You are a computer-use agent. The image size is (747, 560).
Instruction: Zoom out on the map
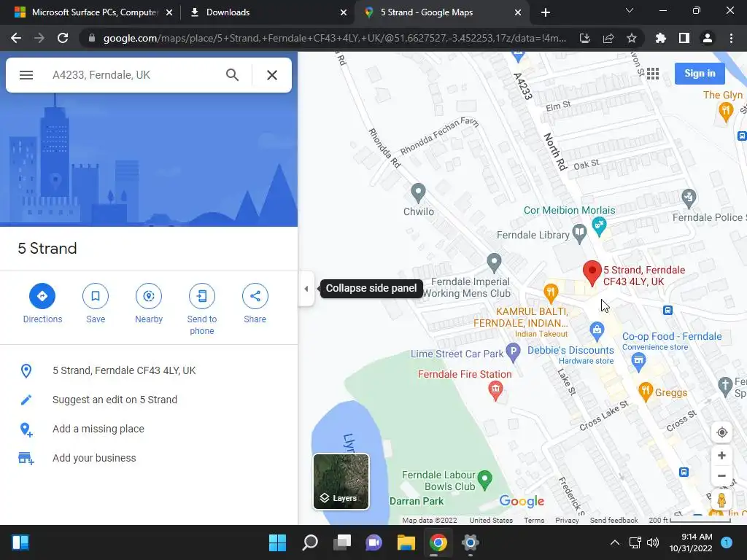pos(721,475)
